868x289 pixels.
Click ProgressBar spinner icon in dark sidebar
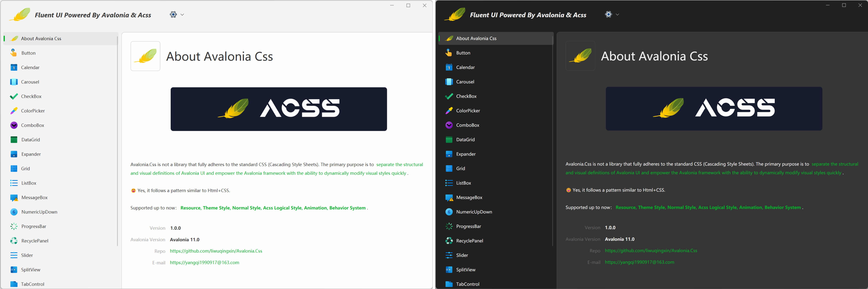click(x=449, y=226)
